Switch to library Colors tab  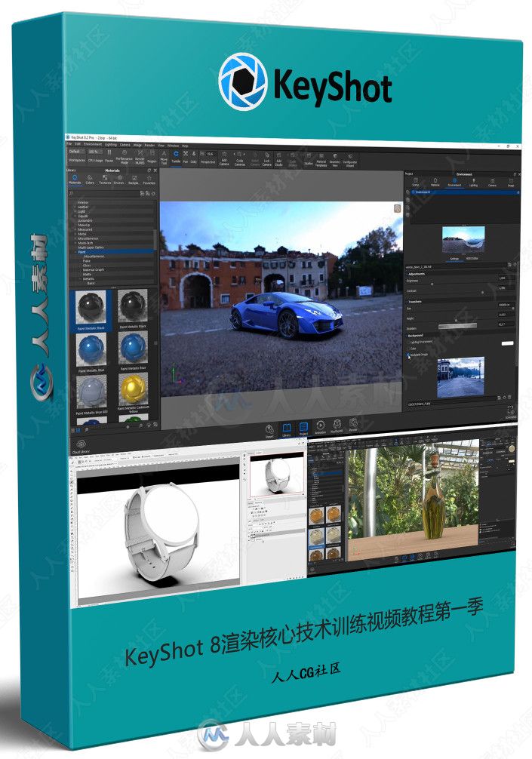pyautogui.click(x=90, y=179)
